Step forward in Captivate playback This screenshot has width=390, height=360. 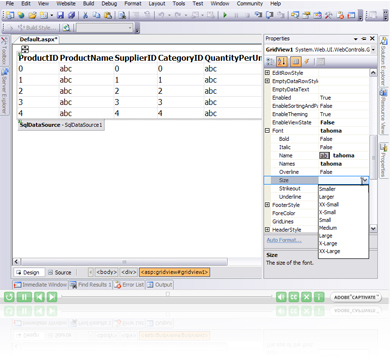coord(52,296)
